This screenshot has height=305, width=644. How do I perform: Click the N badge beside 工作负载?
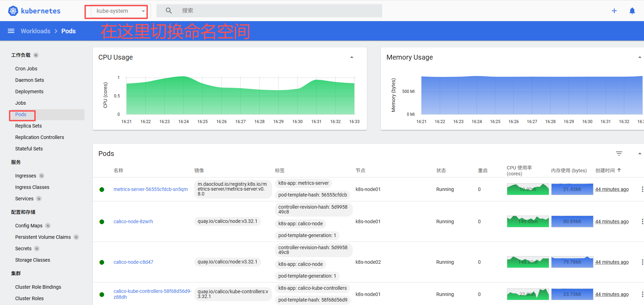click(36, 55)
